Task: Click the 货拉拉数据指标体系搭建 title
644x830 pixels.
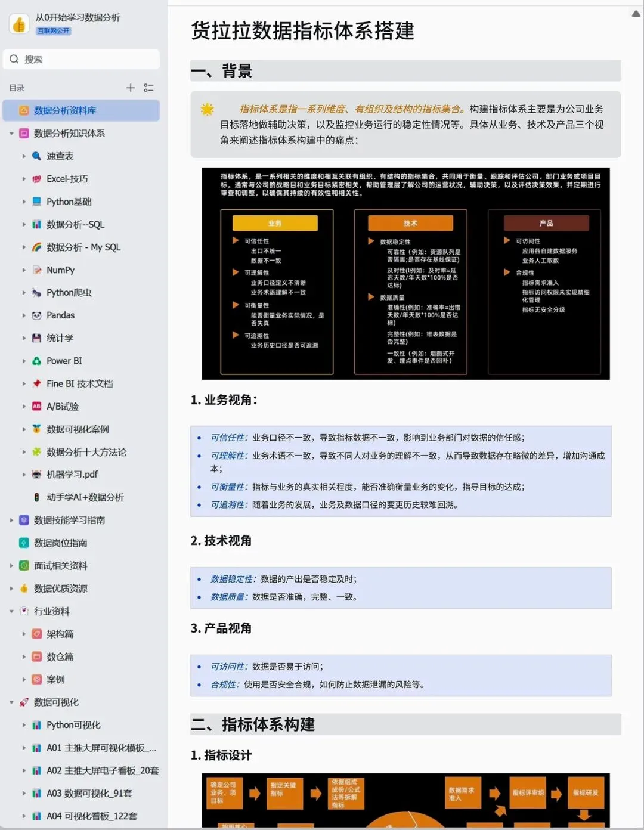Action: click(x=302, y=30)
